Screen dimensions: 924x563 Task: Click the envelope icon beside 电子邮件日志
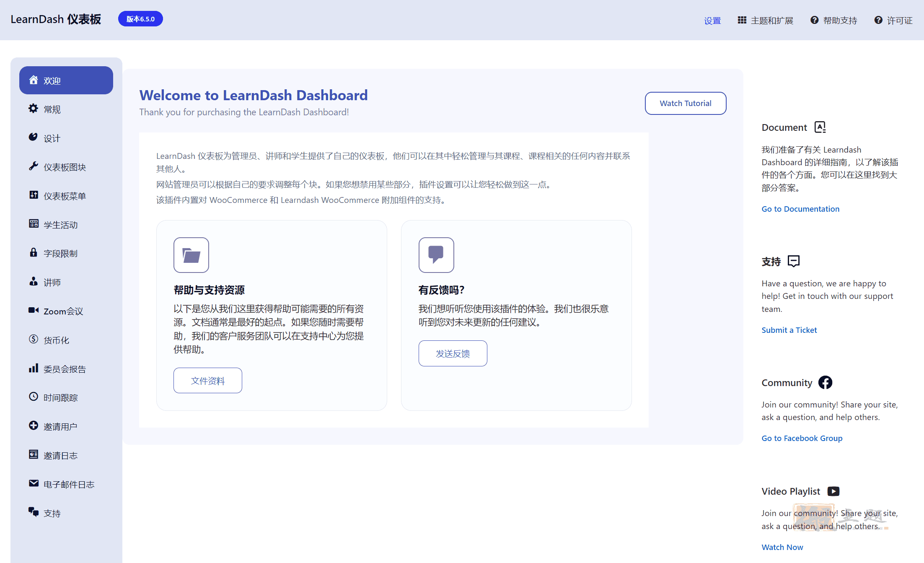tap(34, 483)
